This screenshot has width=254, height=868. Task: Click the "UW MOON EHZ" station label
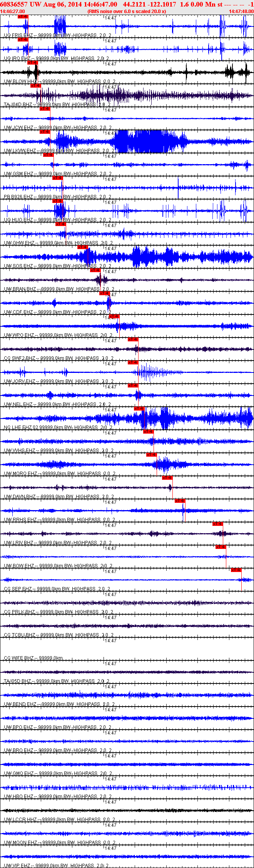(x=21, y=843)
